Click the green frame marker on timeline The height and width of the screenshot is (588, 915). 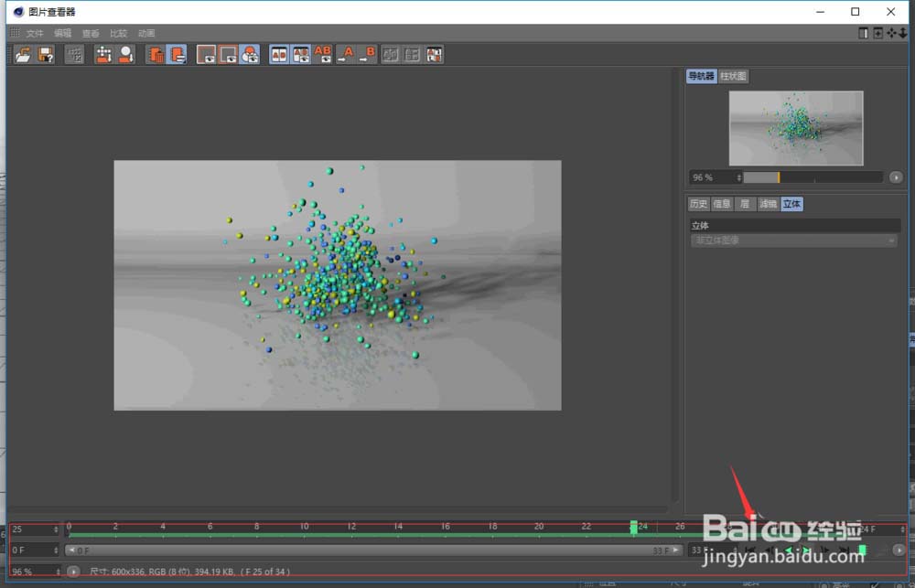(x=633, y=528)
